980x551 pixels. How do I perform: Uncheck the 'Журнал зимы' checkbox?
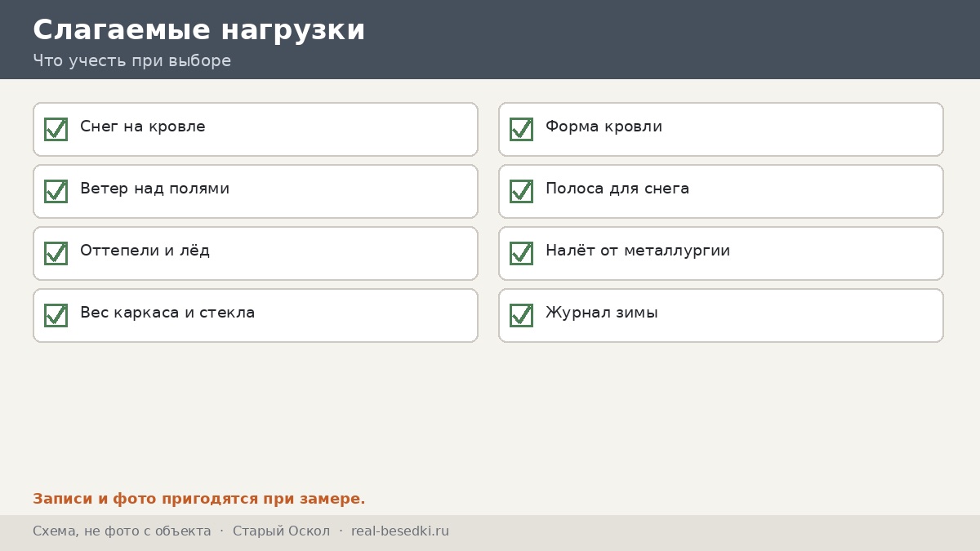(521, 315)
